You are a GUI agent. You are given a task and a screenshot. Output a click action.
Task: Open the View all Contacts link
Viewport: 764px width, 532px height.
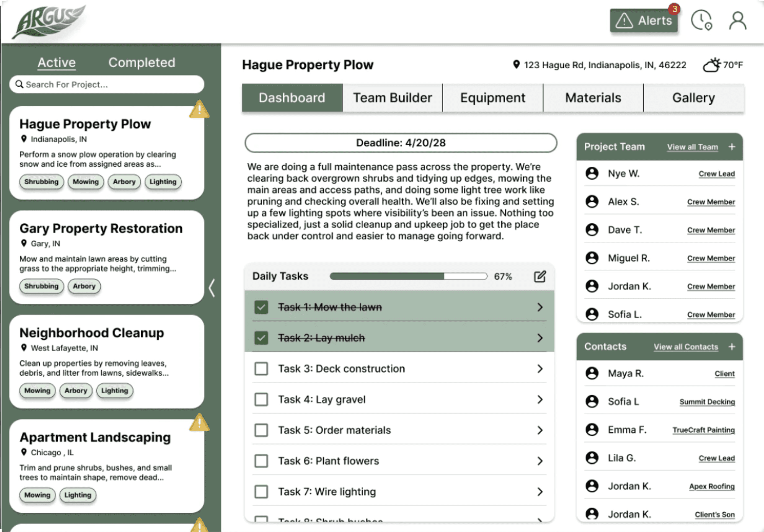[x=686, y=347]
